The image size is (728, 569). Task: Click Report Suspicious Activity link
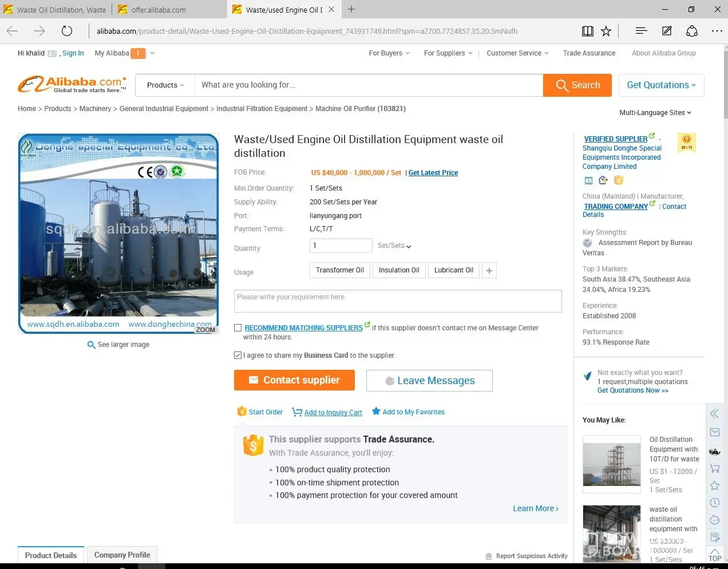[527, 556]
